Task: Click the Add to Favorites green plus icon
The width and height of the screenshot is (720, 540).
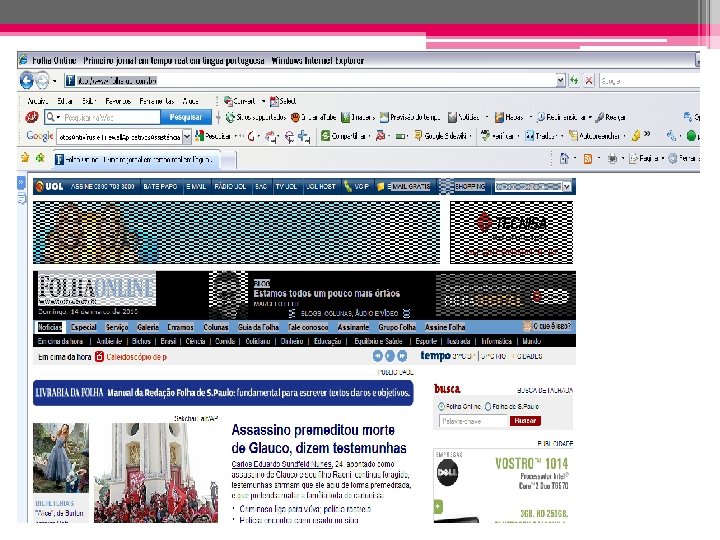Action: point(40,158)
